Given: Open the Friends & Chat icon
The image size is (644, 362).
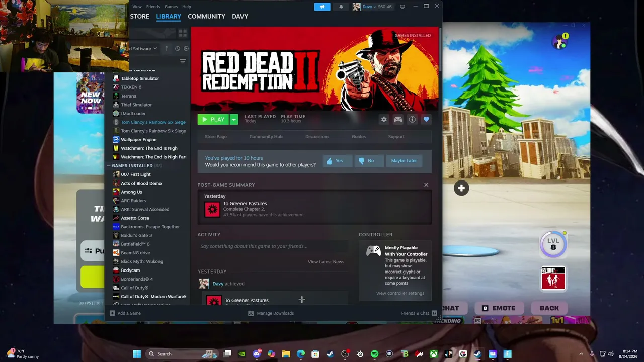Looking at the screenshot, I should click(x=434, y=313).
